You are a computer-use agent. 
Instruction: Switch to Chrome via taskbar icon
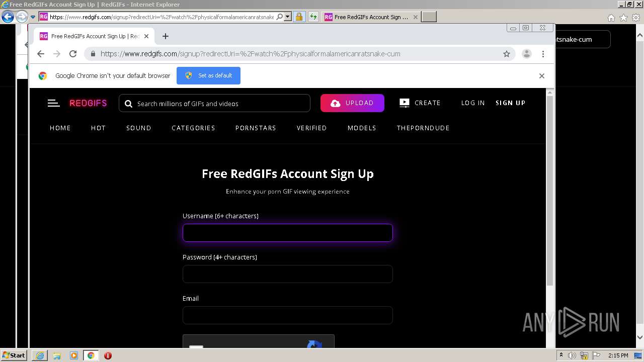[x=91, y=355]
